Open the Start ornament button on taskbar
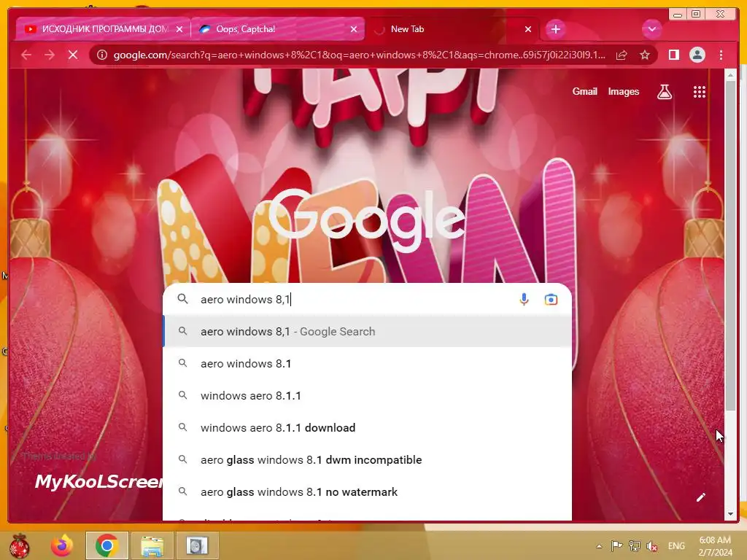747x560 pixels. 19,545
